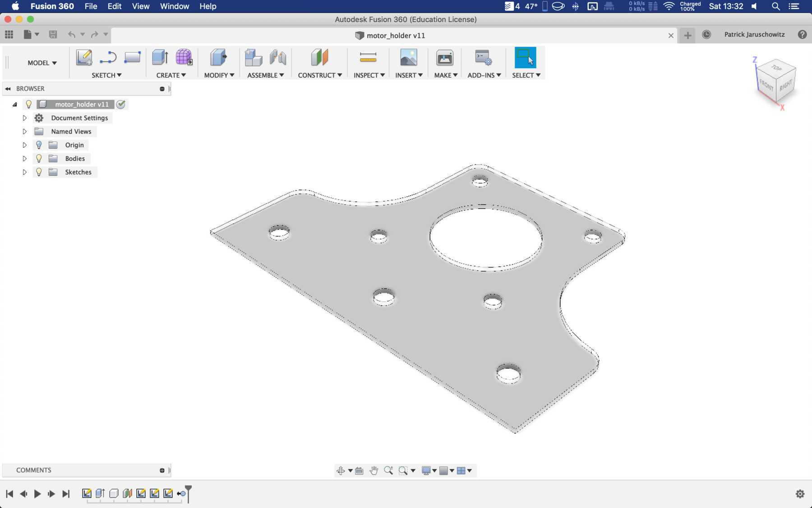Open Scripts and Add-Ins icon
The image size is (812, 508).
pos(484,58)
